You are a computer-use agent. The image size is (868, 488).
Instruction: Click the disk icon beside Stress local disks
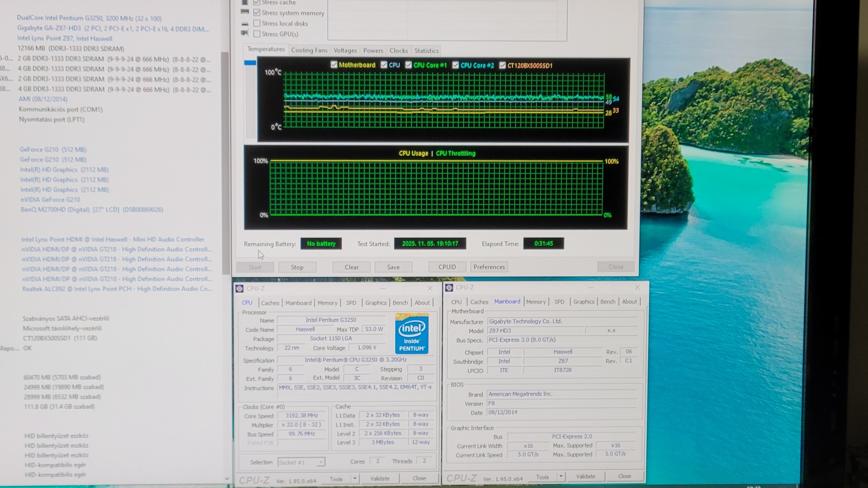click(245, 23)
